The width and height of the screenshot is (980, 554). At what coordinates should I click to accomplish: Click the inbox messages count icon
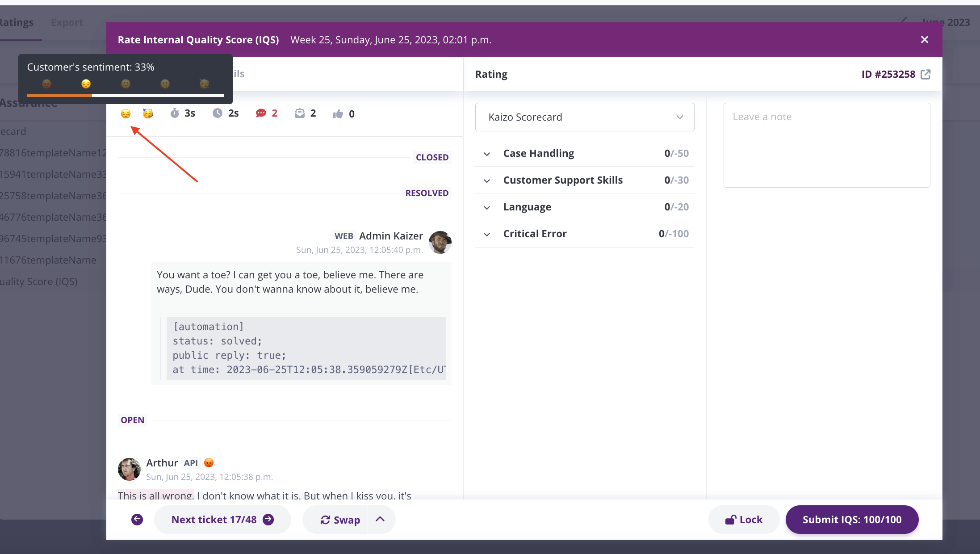300,113
